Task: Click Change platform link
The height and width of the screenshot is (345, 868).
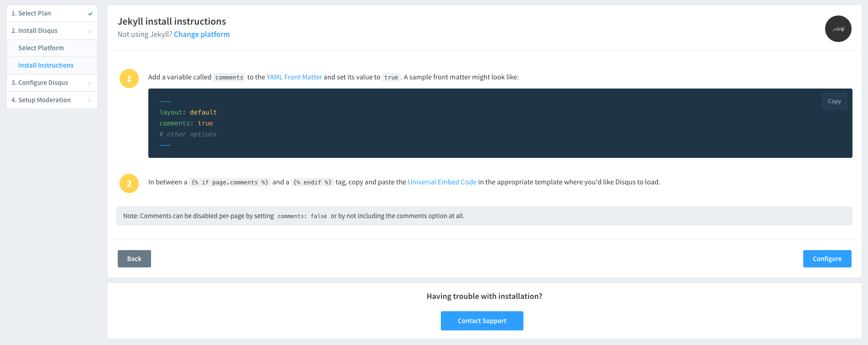Action: [202, 34]
